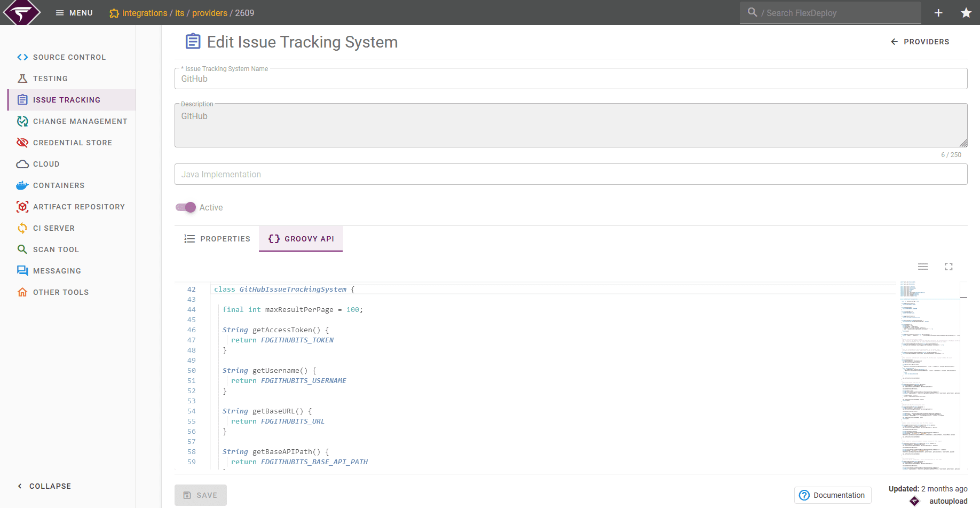The width and height of the screenshot is (980, 508).
Task: Click the Other Tools house icon
Action: [22, 292]
